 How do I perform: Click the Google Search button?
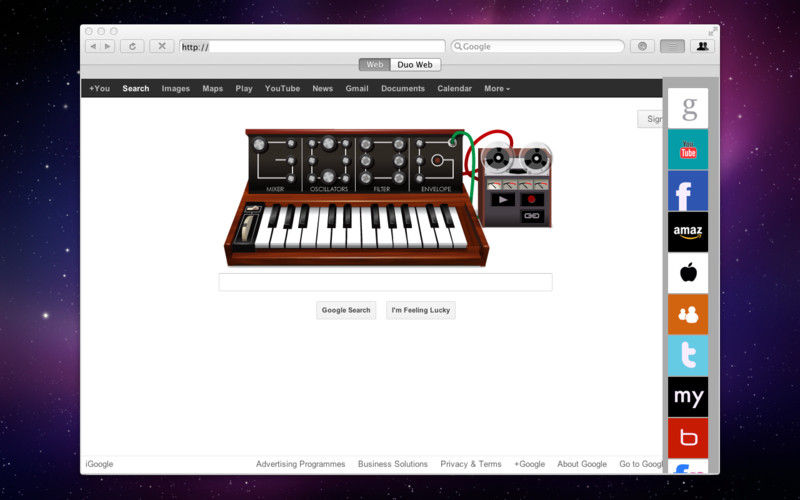click(346, 310)
